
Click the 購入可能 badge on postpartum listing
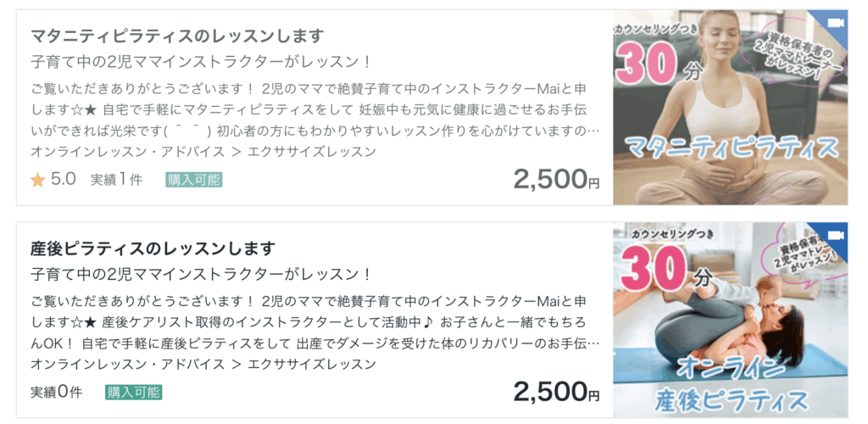click(x=133, y=393)
